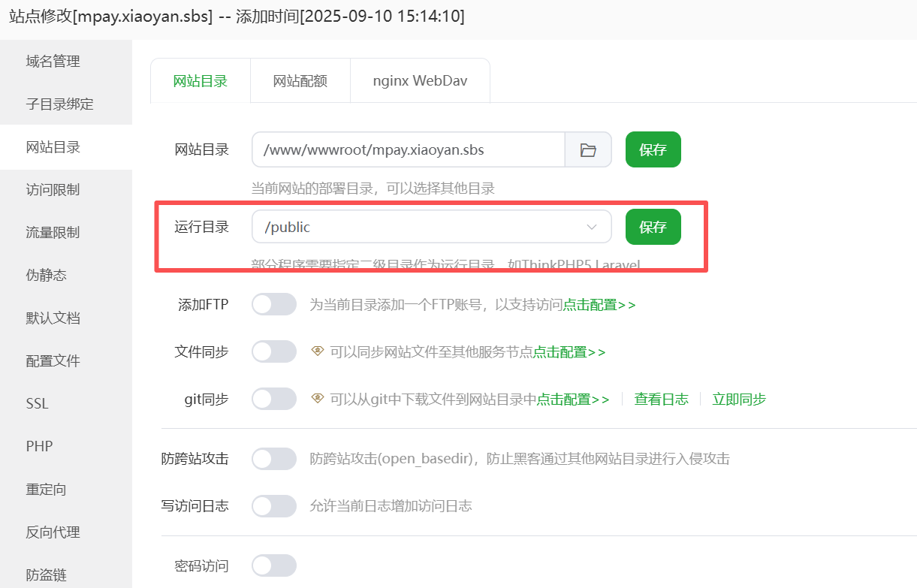Save the 运行目录 setting
The height and width of the screenshot is (588, 917).
pyautogui.click(x=653, y=227)
